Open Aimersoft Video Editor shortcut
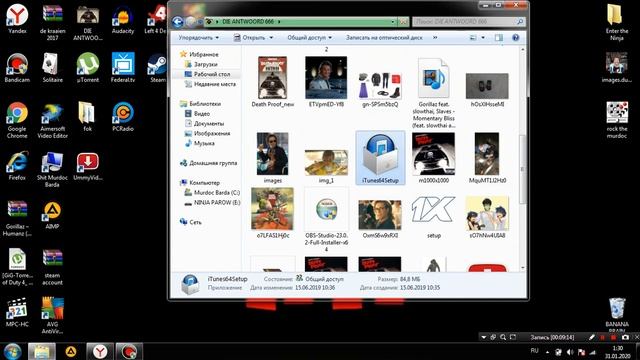 52,120
